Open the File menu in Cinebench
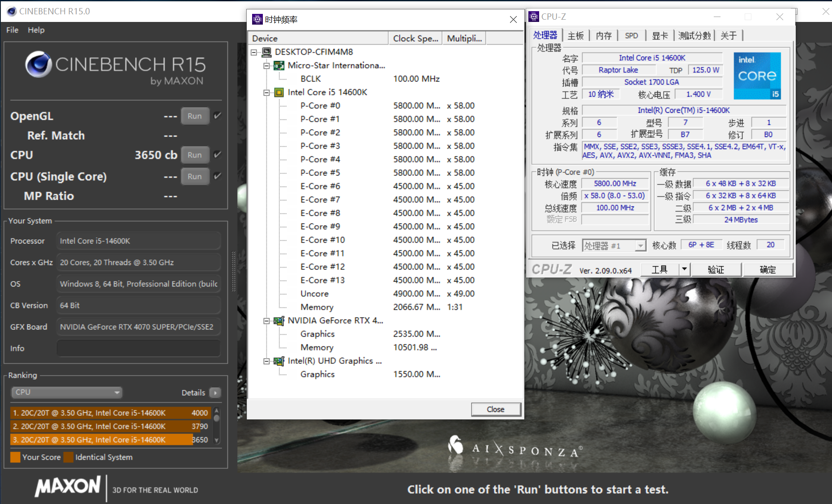Image resolution: width=832 pixels, height=504 pixels. click(12, 30)
